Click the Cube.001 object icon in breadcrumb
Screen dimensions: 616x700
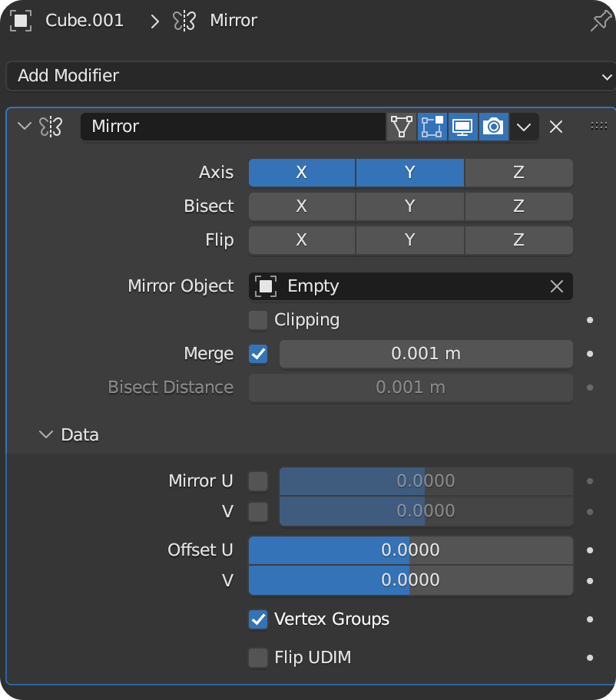point(21,21)
